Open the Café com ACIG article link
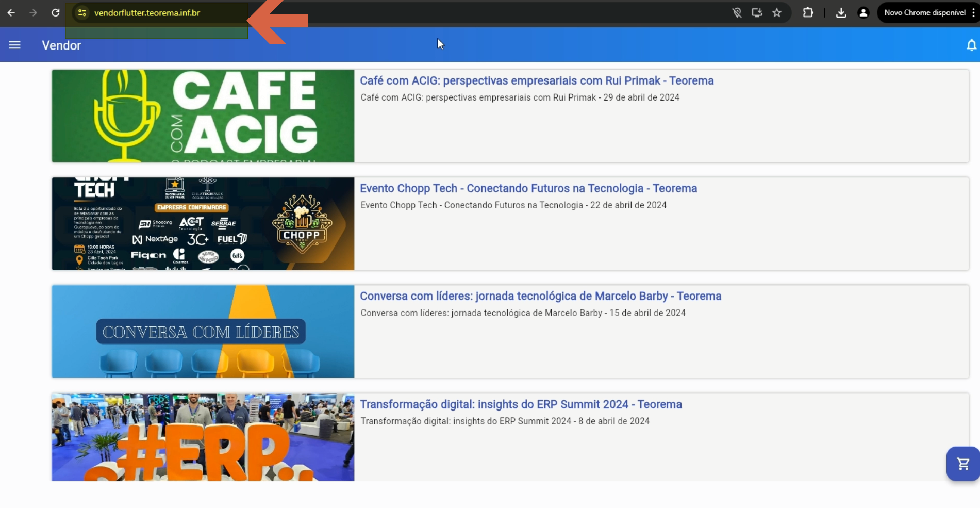Image resolution: width=980 pixels, height=508 pixels. 537,80
